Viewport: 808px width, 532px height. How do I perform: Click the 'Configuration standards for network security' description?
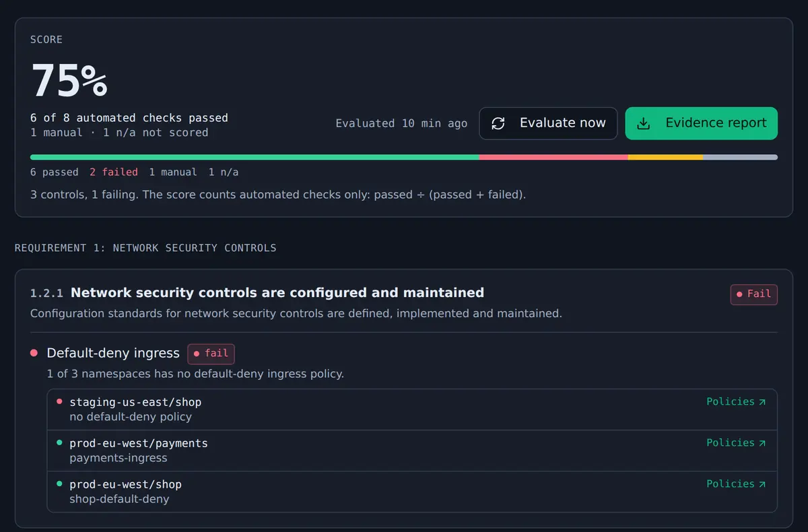(296, 313)
